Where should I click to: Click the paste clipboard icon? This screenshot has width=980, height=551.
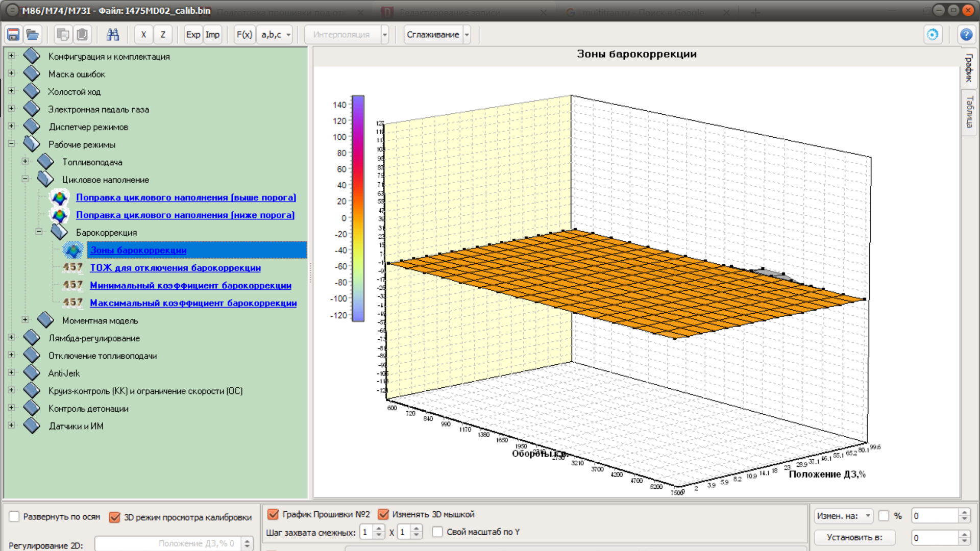tap(82, 35)
